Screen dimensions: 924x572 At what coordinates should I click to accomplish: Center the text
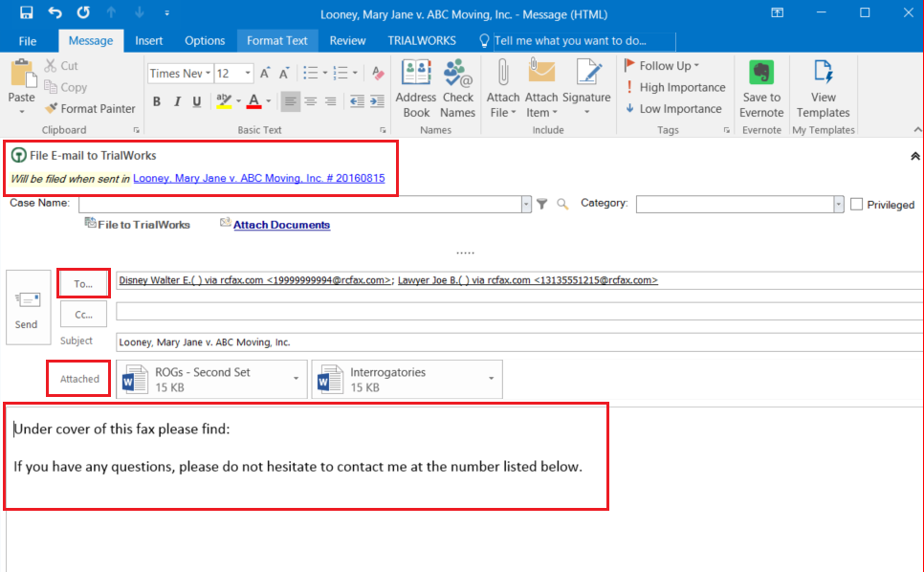tap(311, 101)
